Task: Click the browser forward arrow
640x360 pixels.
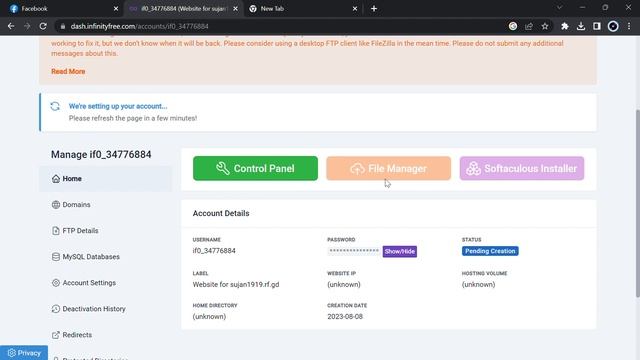Action: (27, 26)
